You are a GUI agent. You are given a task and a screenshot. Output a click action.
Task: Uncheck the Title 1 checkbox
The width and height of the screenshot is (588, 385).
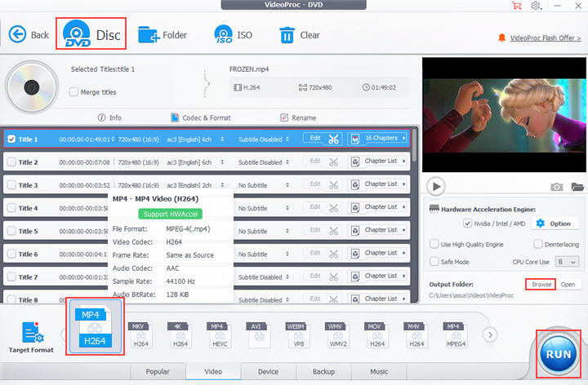pos(11,139)
